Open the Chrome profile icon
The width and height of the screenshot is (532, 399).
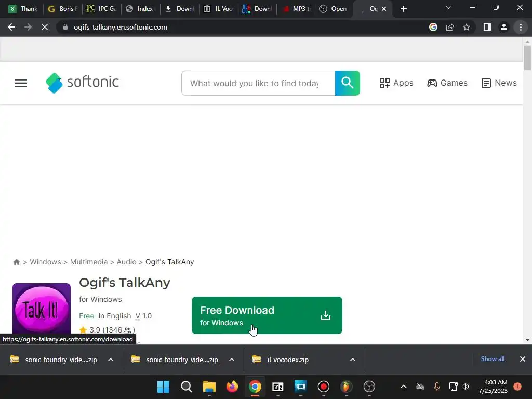[504, 27]
